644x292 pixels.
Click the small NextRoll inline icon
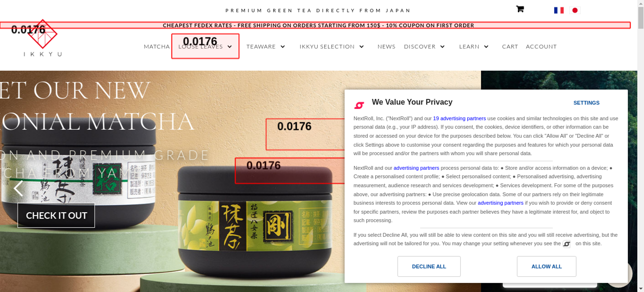point(566,244)
